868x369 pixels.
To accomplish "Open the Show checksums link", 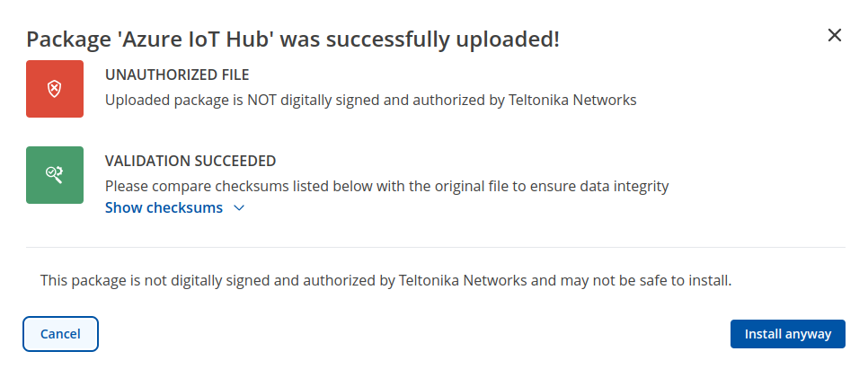I will tap(164, 208).
